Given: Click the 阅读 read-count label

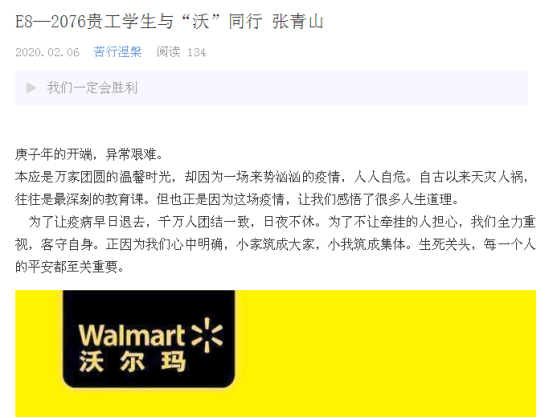Looking at the screenshot, I should point(169,52).
